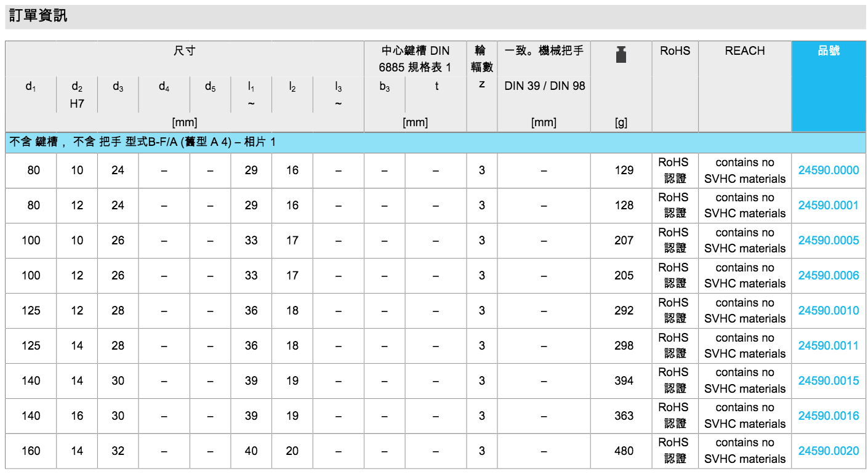Open part number 24590.0010 link
Screen dimensions: 868x474
pyautogui.click(x=828, y=311)
